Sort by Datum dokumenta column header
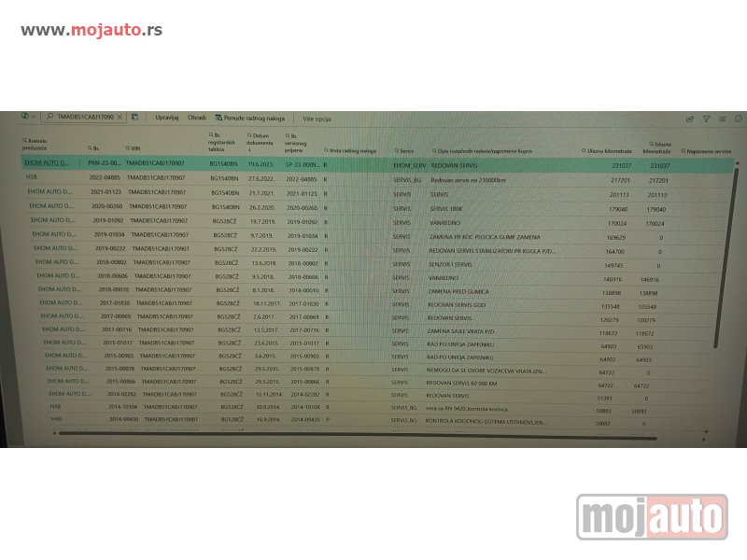Image resolution: width=747 pixels, height=560 pixels. [x=261, y=142]
